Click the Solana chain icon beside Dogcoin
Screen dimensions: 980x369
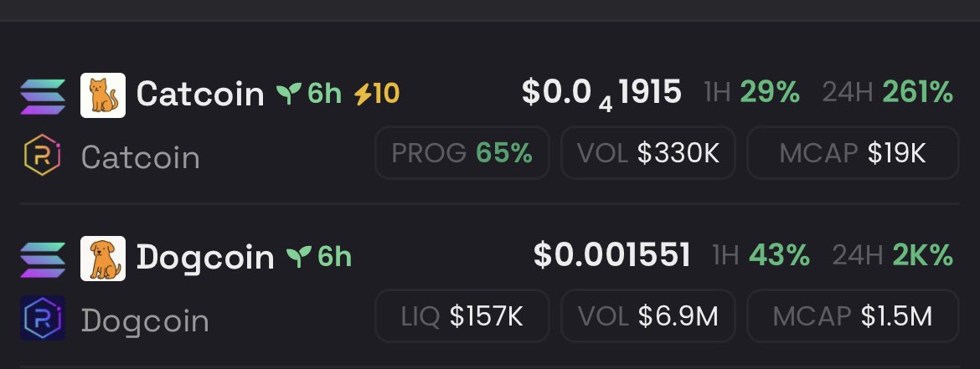pyautogui.click(x=43, y=259)
